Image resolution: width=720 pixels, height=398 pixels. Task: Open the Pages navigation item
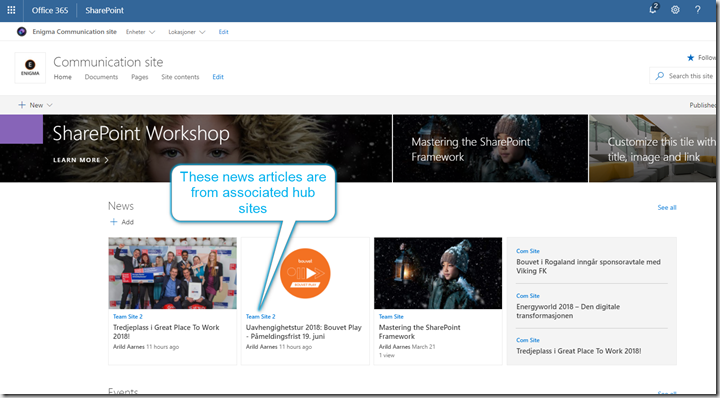[x=140, y=77]
